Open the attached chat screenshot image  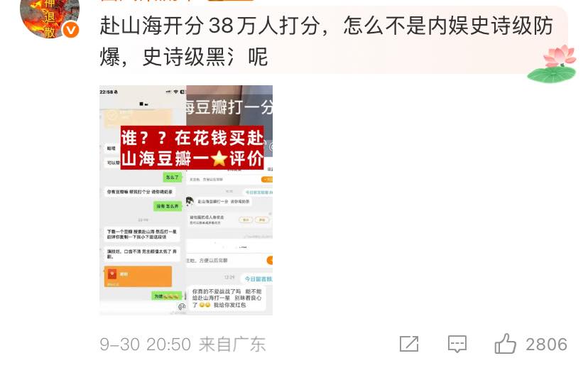point(186,200)
